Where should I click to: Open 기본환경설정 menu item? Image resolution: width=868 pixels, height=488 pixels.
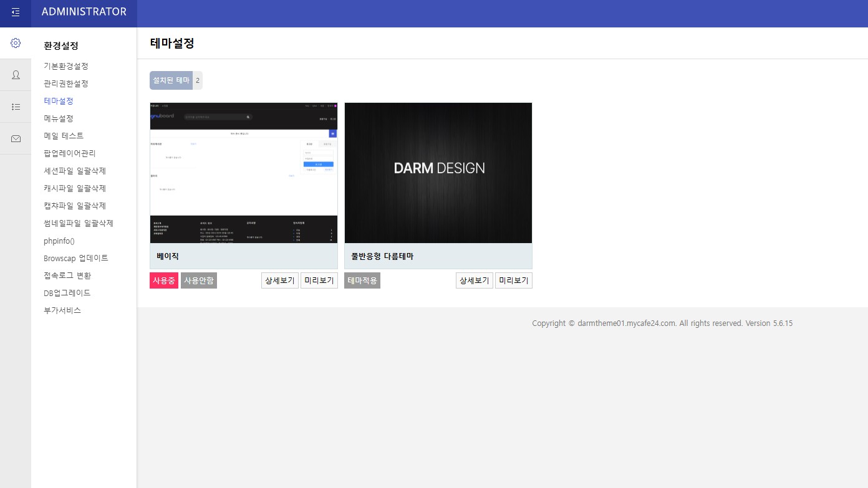click(65, 66)
